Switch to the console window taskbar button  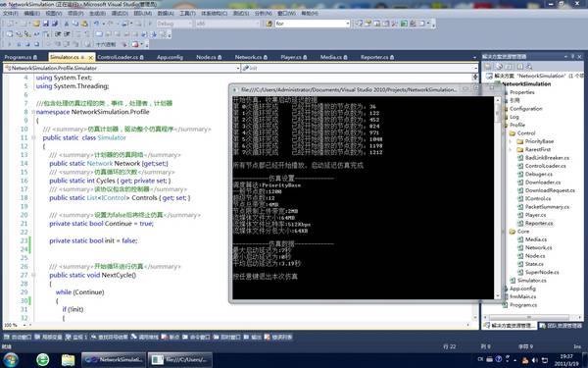click(180, 360)
